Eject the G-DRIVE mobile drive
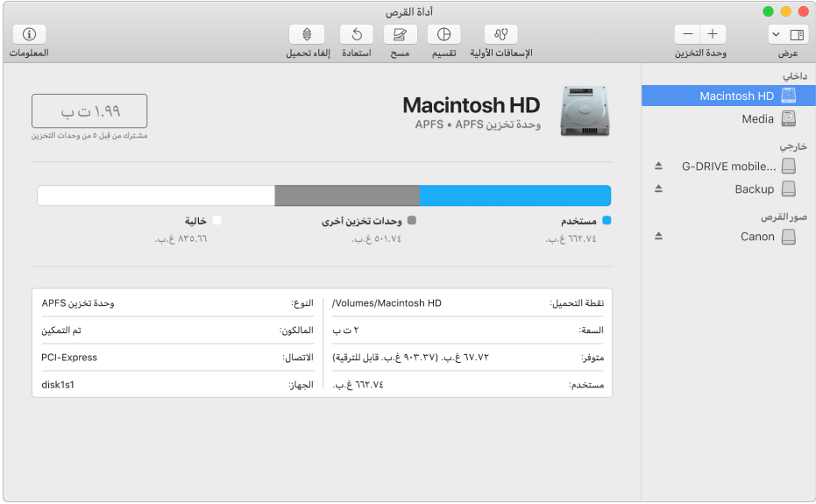This screenshot has width=816, height=504. point(658,166)
